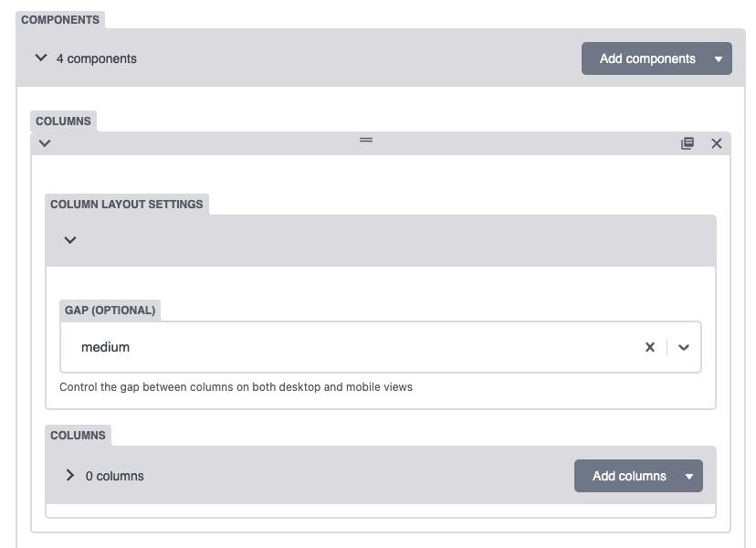This screenshot has width=756, height=548.
Task: Collapse the Column Layout Settings section
Action: [x=70, y=240]
